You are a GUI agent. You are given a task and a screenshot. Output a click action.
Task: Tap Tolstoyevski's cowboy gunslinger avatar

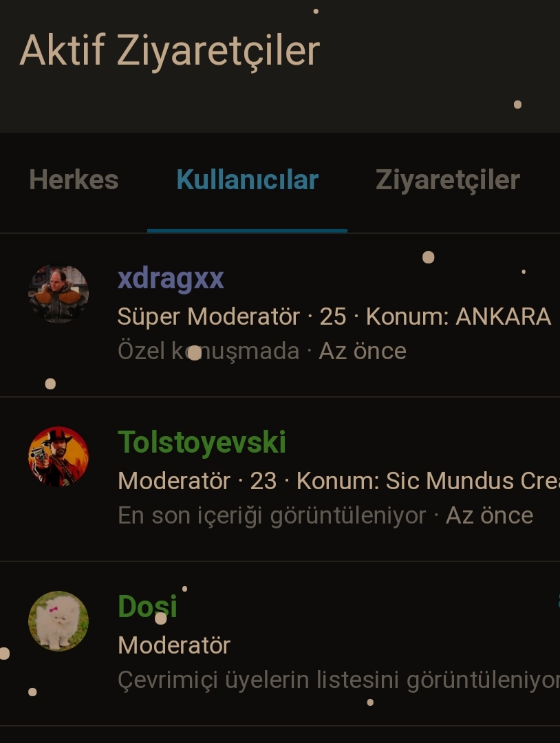[58, 457]
